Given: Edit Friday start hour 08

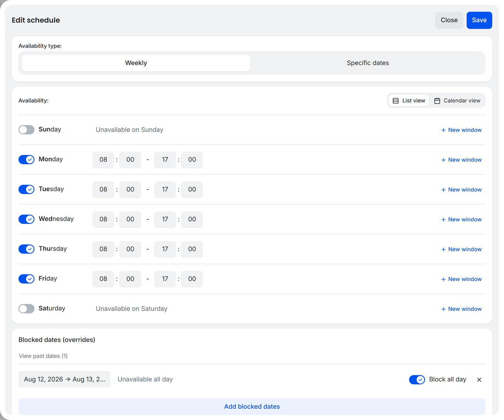Looking at the screenshot, I should pyautogui.click(x=103, y=279).
